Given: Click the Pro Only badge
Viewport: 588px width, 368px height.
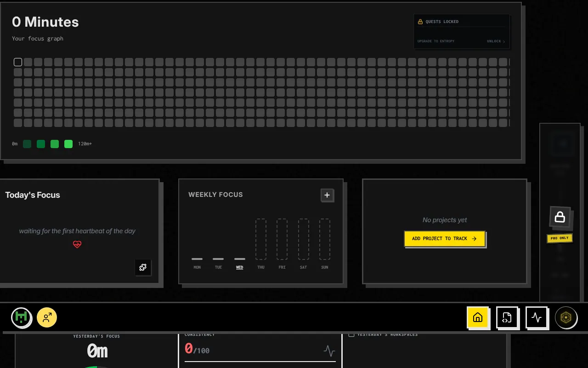Looking at the screenshot, I should 560,238.
